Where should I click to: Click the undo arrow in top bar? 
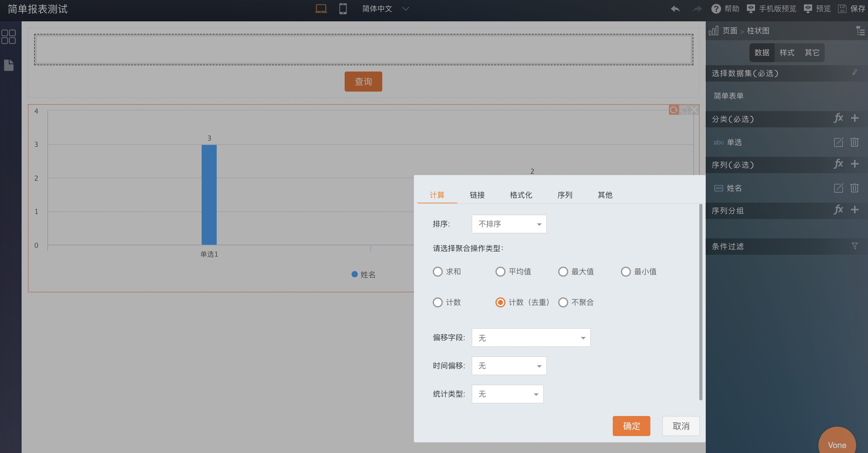pyautogui.click(x=675, y=9)
